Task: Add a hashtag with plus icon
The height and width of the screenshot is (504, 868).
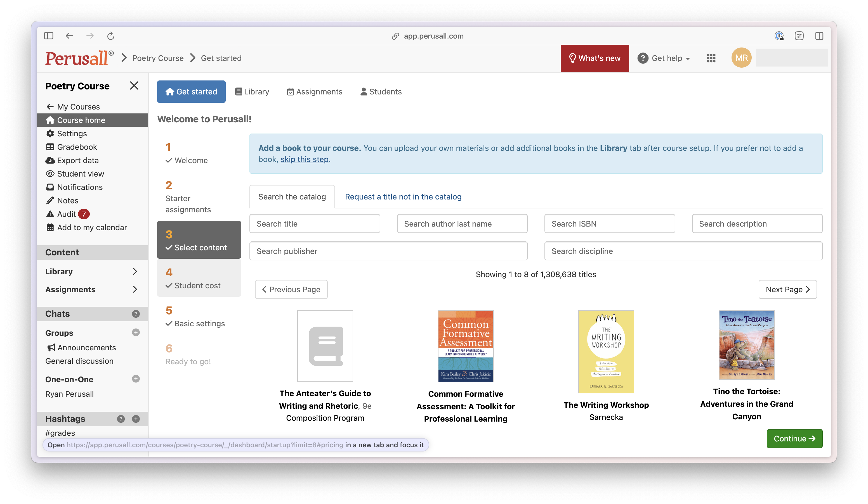Action: [x=136, y=419]
